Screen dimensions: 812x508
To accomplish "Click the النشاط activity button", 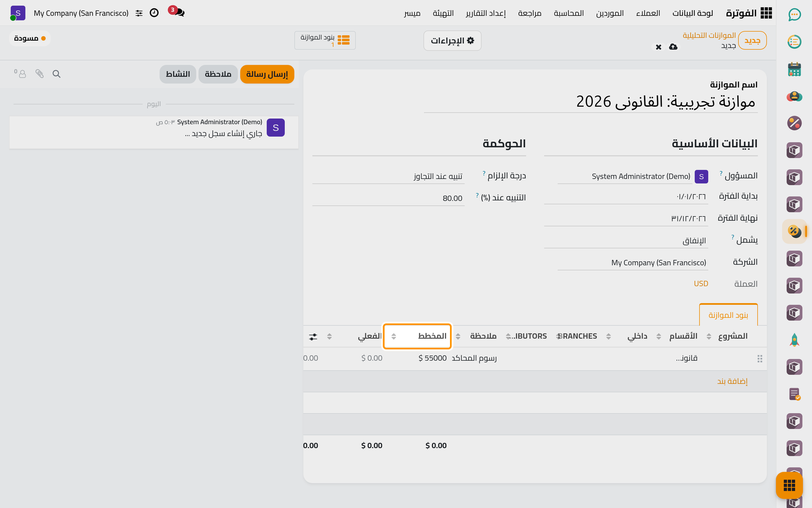I will 178,74.
